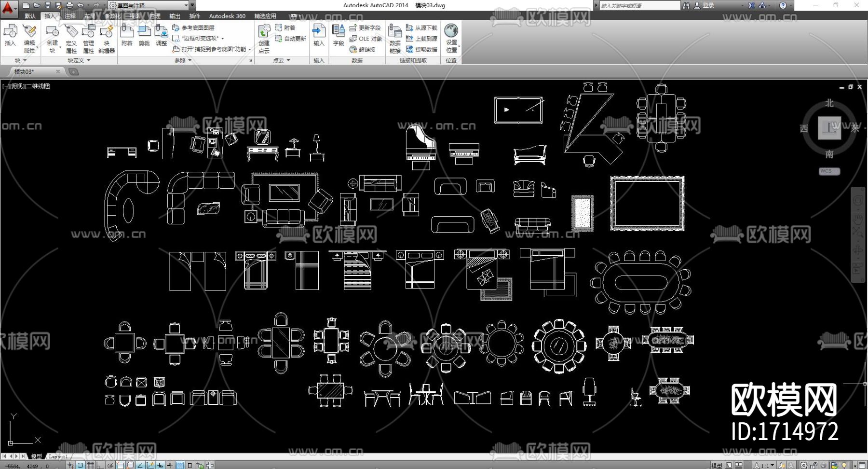This screenshot has width=868, height=469.
Task: Click the 提取数据 extract data tool
Action: pyautogui.click(x=422, y=49)
